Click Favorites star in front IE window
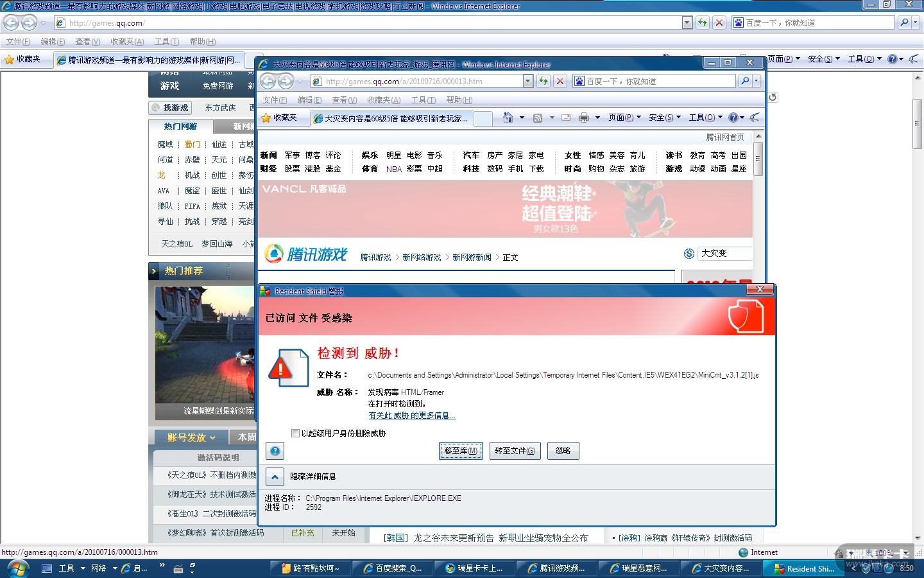 click(x=266, y=118)
